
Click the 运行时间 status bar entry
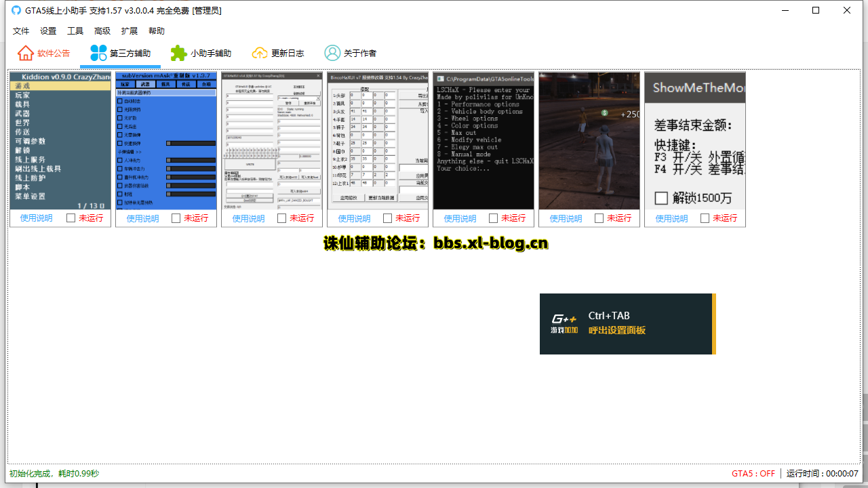pos(823,474)
